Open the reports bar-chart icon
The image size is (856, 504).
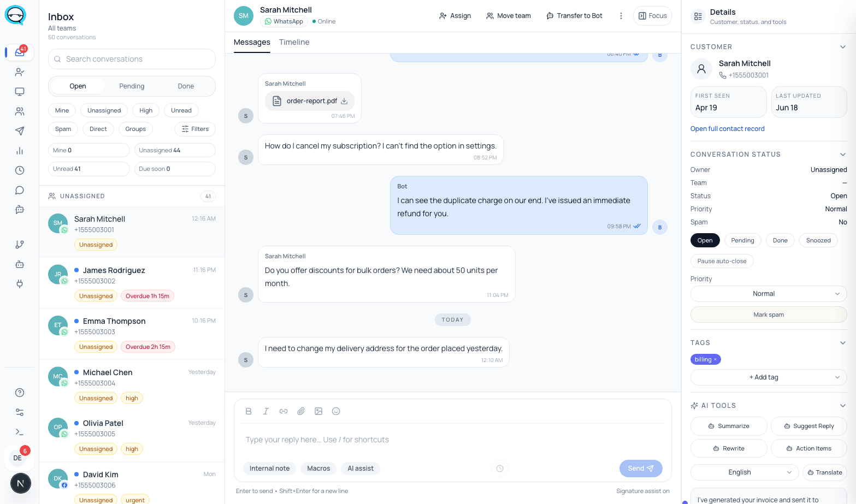(20, 151)
